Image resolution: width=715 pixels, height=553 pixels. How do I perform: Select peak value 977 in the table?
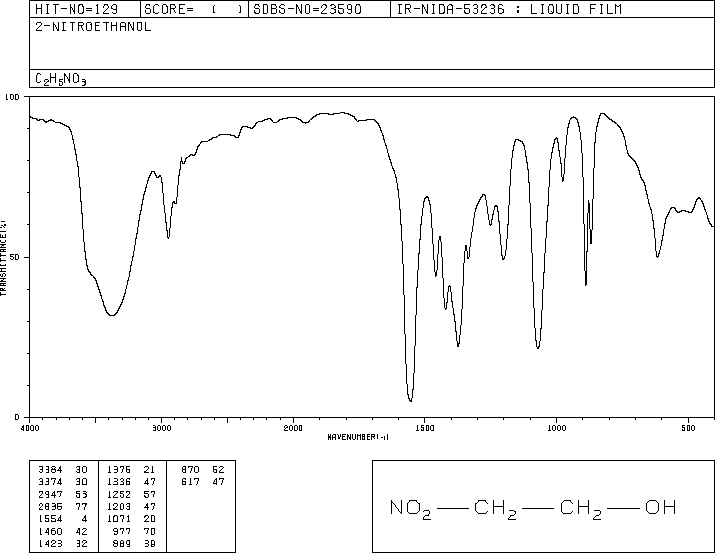click(122, 532)
